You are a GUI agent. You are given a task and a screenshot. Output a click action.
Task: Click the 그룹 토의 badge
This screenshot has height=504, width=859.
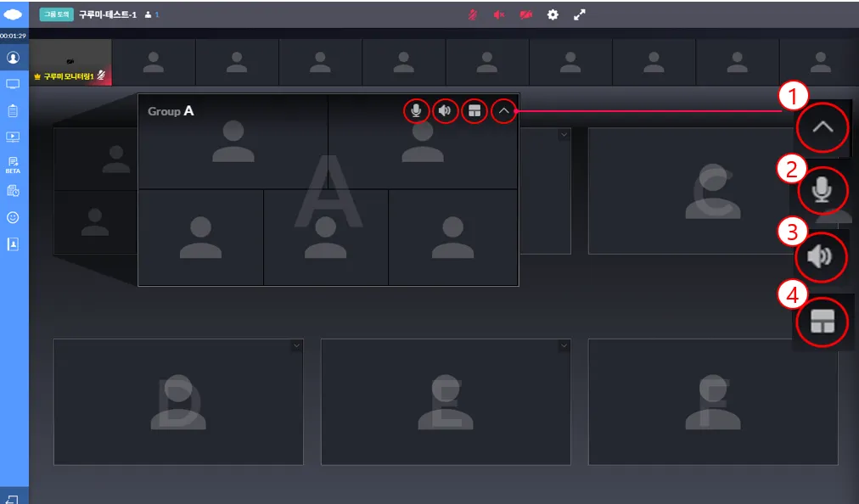coord(56,14)
